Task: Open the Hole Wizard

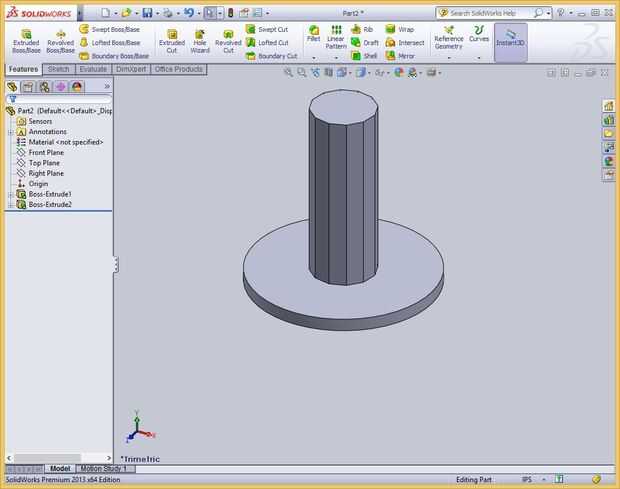Action: pyautogui.click(x=200, y=41)
